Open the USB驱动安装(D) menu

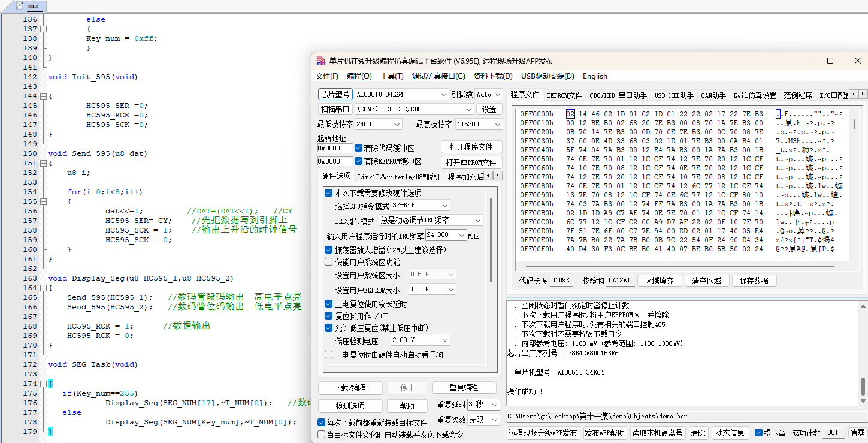548,76
